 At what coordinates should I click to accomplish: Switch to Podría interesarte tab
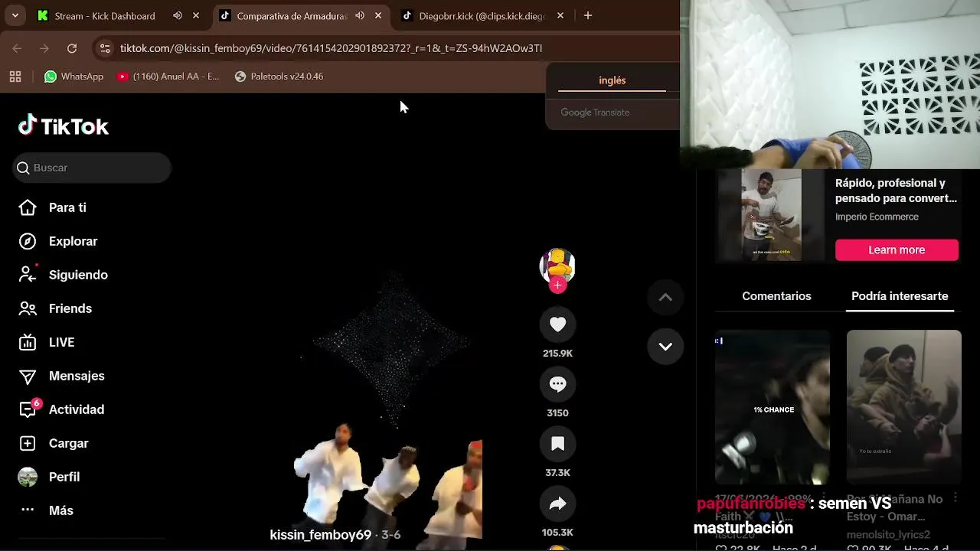coord(900,296)
